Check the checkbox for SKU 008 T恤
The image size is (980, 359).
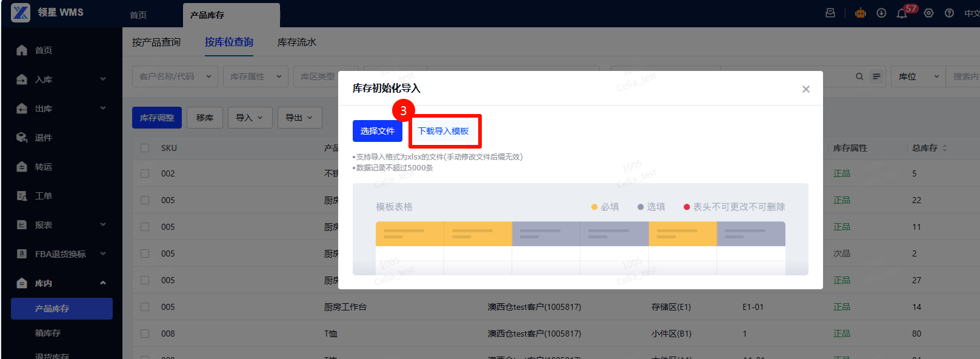(145, 334)
